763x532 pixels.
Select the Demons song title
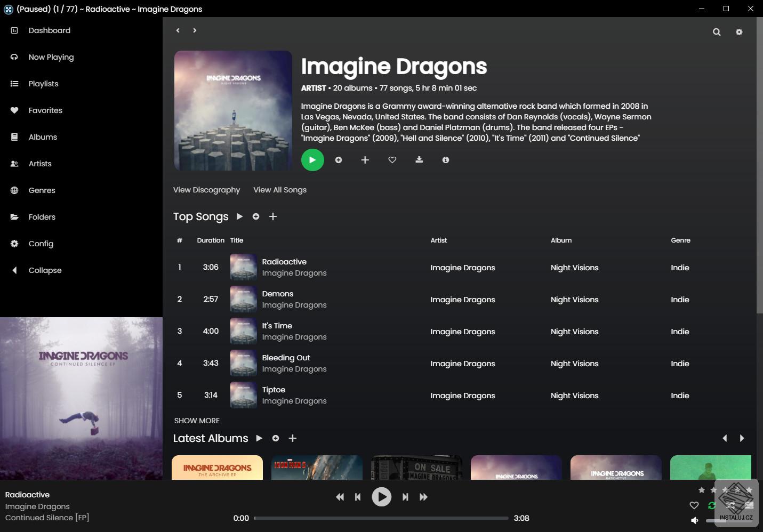[278, 294]
